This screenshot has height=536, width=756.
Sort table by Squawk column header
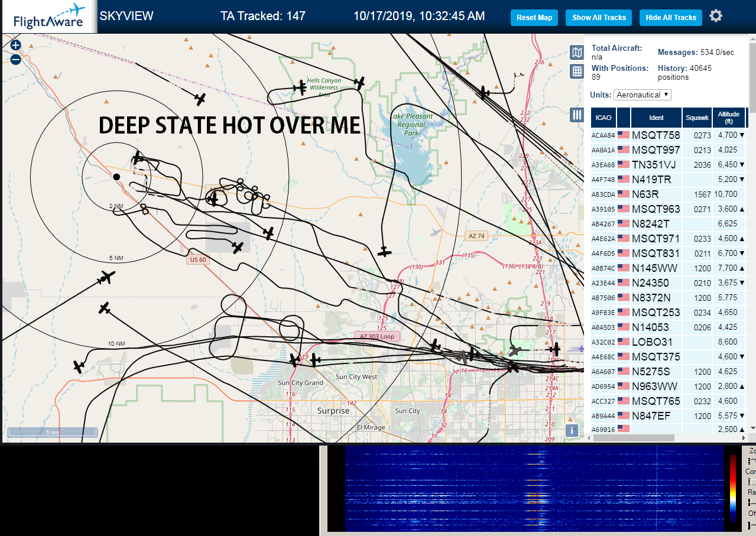(x=697, y=118)
